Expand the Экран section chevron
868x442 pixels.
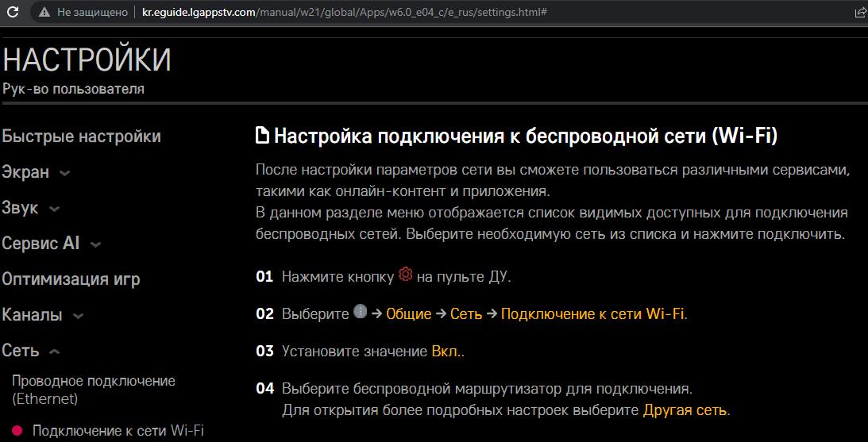64,173
